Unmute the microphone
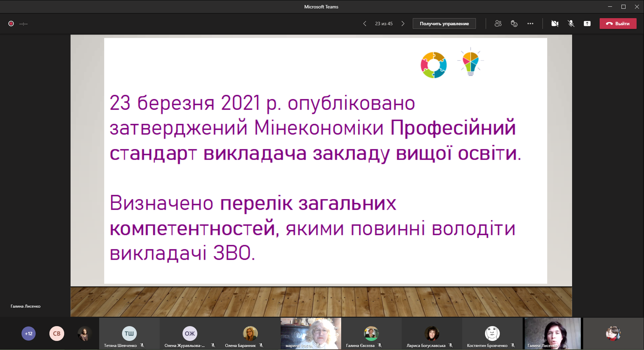The image size is (644, 350). point(571,24)
